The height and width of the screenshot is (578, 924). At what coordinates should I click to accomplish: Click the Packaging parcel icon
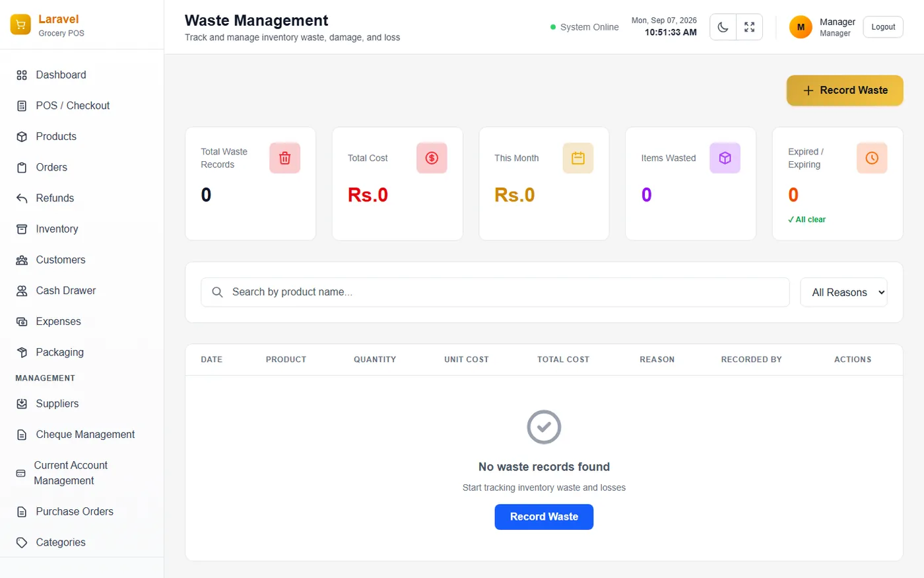pos(22,353)
